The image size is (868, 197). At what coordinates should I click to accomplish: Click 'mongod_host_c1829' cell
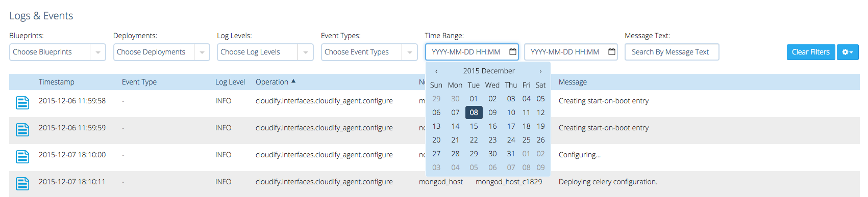pos(509,182)
